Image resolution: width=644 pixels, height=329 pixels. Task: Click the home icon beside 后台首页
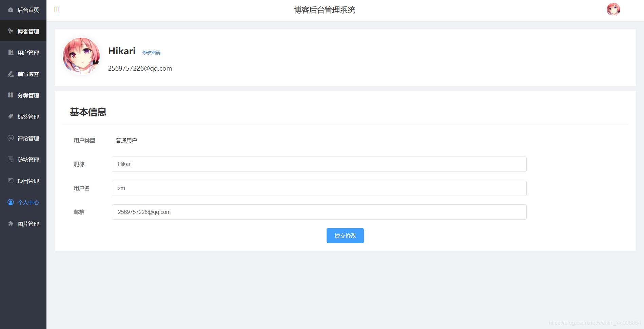pos(11,10)
